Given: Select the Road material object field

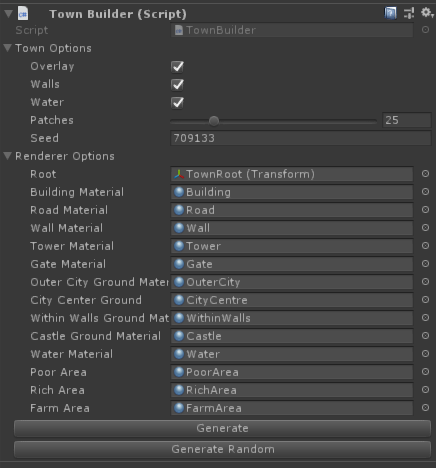Looking at the screenshot, I should 292,210.
